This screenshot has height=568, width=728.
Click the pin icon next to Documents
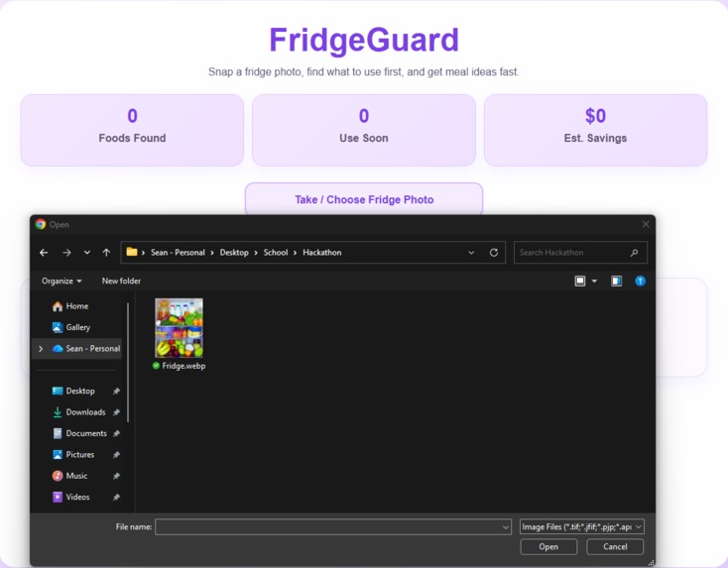pos(116,434)
